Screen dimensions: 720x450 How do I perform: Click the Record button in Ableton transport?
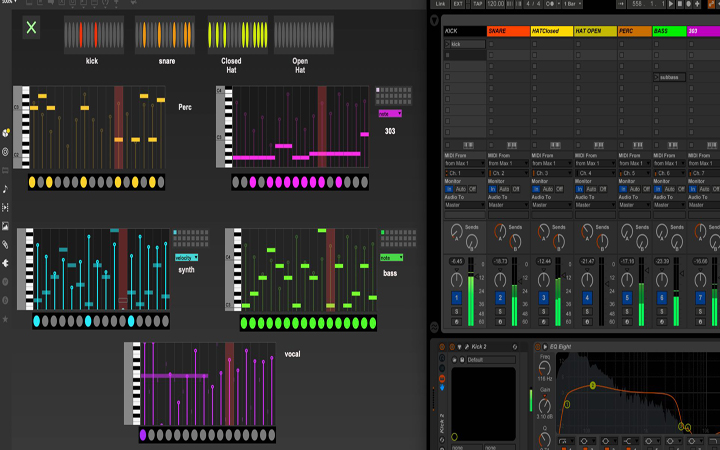(x=689, y=4)
